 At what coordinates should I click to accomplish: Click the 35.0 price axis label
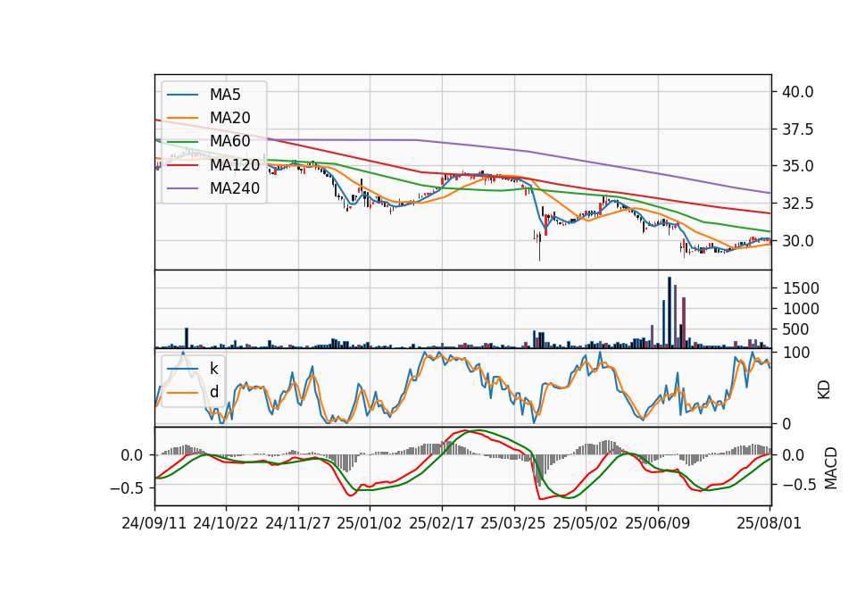(797, 166)
